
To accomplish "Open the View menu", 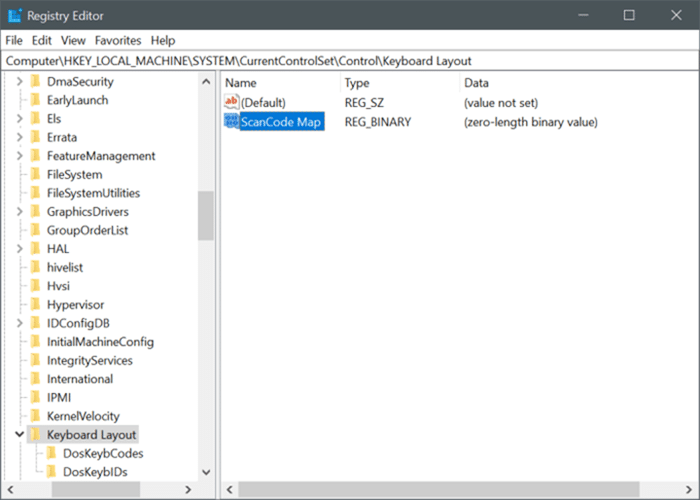I will 73,41.
